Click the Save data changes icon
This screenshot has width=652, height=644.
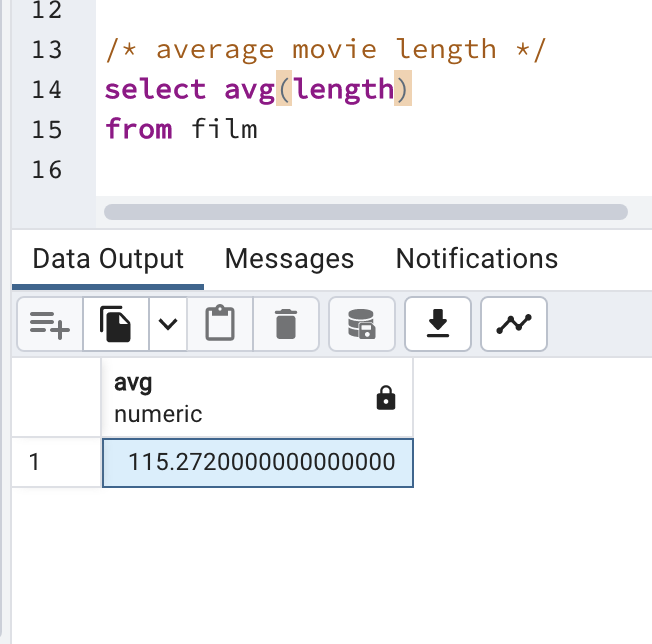coord(361,323)
